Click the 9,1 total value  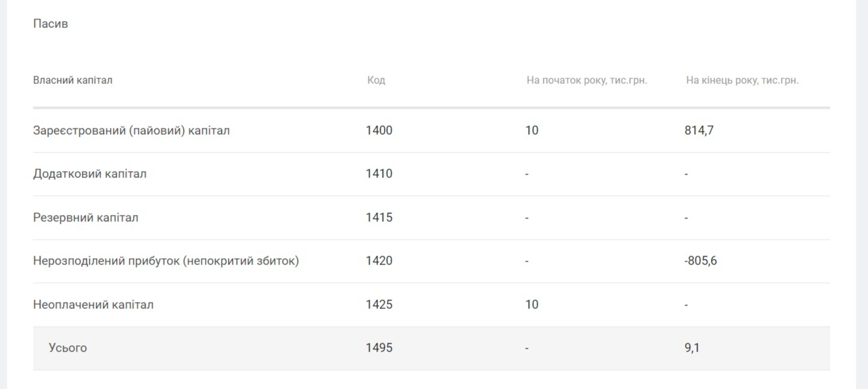click(692, 348)
